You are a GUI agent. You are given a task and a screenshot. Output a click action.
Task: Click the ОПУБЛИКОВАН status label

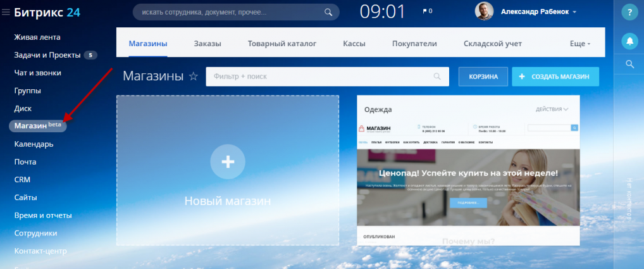(x=379, y=237)
